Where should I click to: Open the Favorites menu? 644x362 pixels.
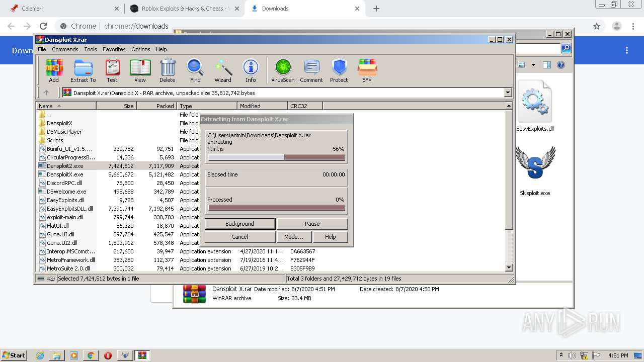point(114,49)
